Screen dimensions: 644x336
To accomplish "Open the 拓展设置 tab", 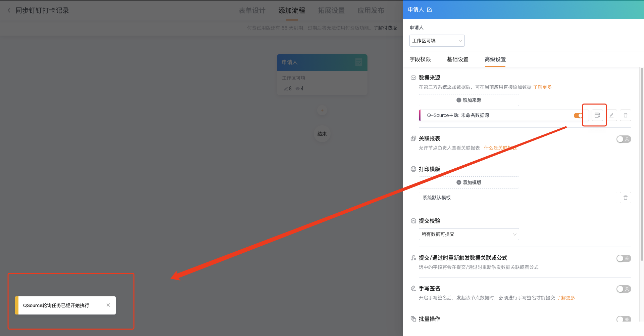I will coord(331,10).
